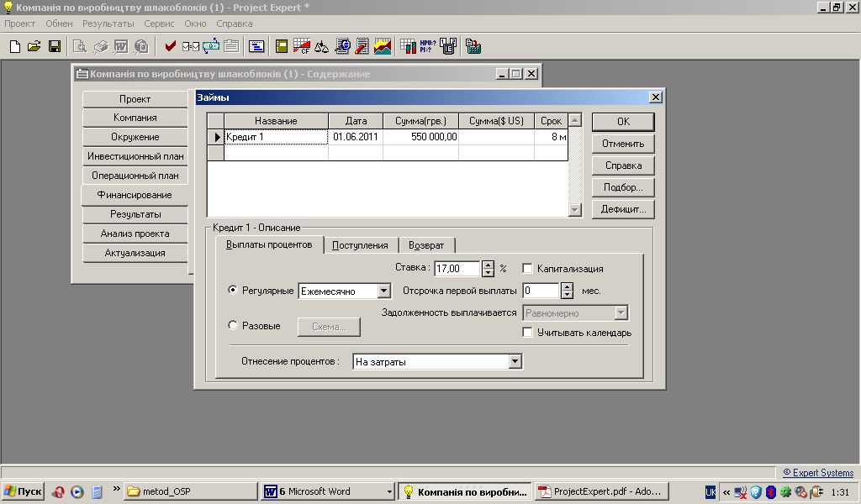Viewport: 861px width, 504px height.
Task: Open the Ежемесячно frequency dropdown
Action: [x=383, y=291]
